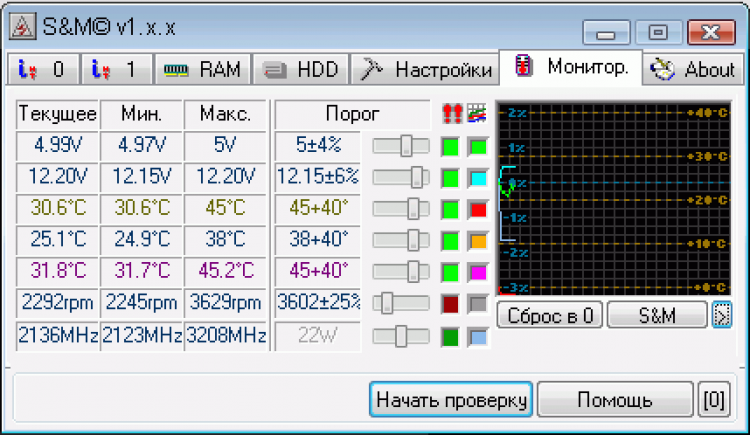Click the 5±4% threshold field
Viewport: 750px width, 435px height.
[x=318, y=145]
